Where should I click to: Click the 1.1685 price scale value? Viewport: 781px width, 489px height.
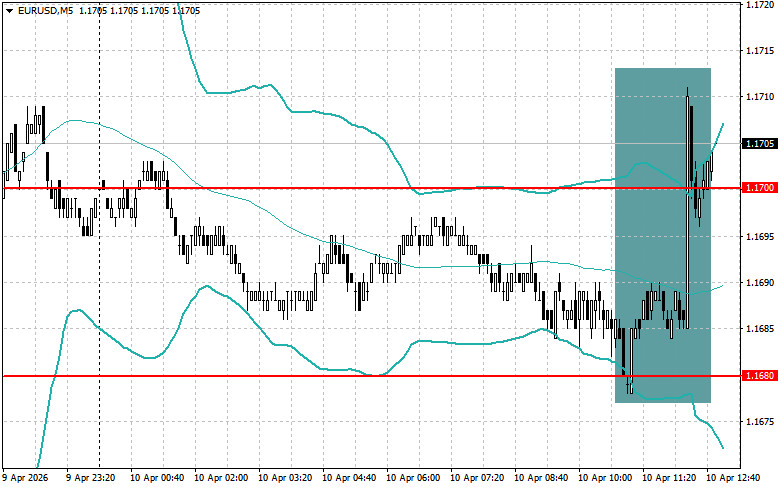coord(760,329)
